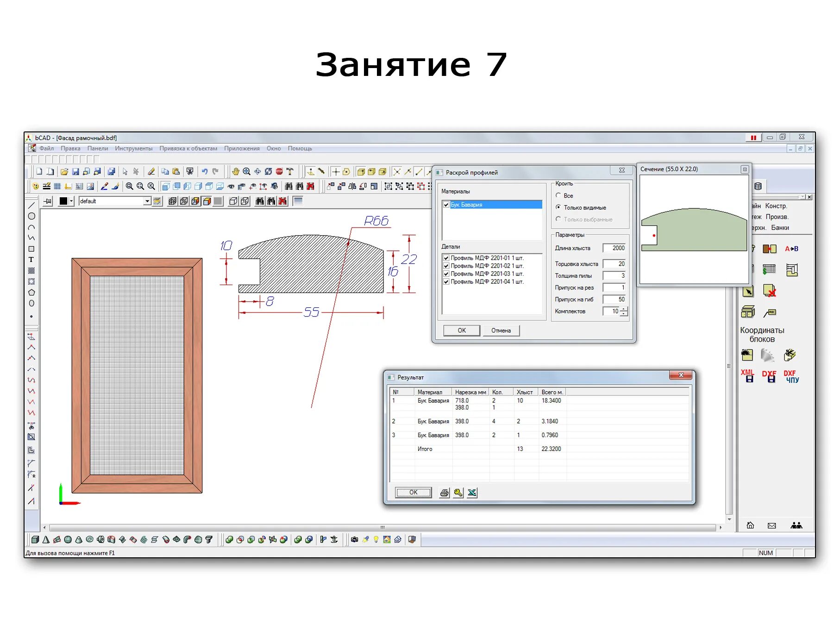Uncheck Профиль МДФ 2201-01 checkbox
This screenshot has width=840, height=630.
446,258
